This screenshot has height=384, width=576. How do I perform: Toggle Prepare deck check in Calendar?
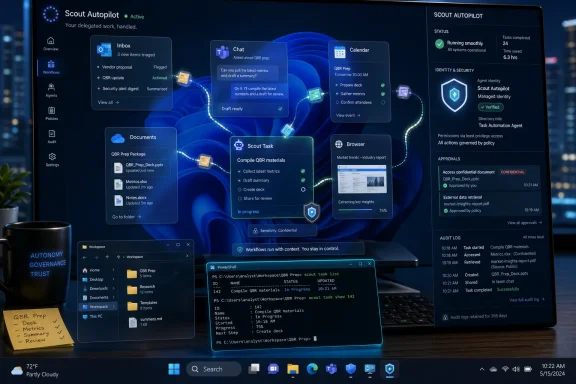click(383, 85)
